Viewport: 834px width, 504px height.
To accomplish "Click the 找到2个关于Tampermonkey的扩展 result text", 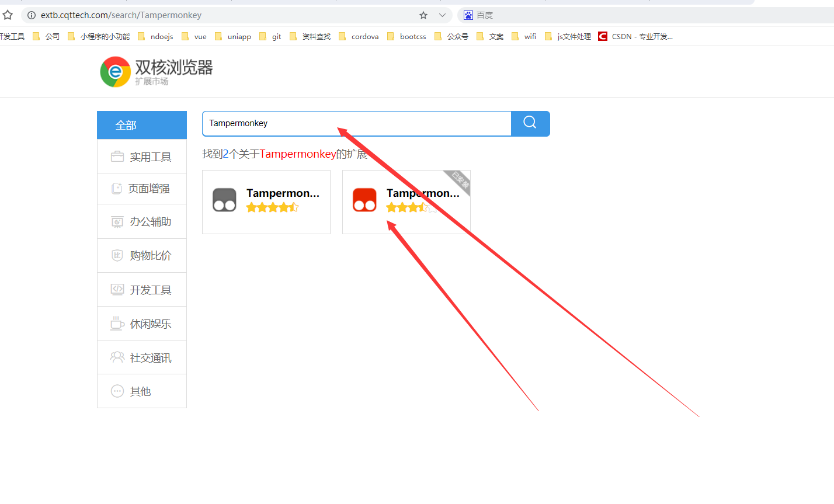I will tap(285, 154).
